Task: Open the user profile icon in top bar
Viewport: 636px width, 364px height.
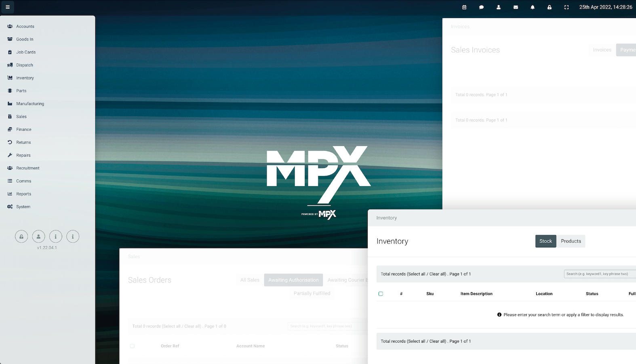Action: pos(499,7)
